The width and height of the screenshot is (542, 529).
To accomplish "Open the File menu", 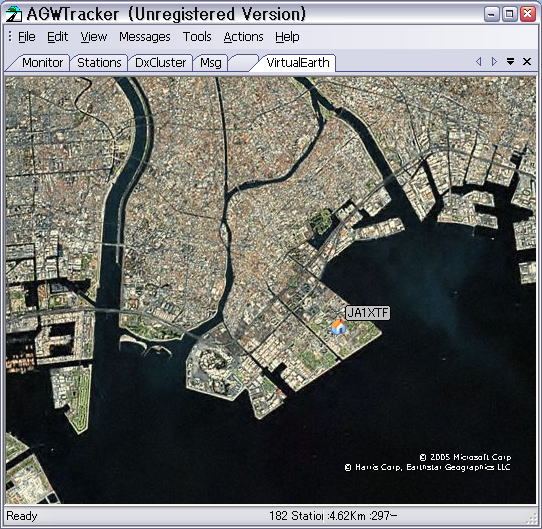I will coord(27,37).
